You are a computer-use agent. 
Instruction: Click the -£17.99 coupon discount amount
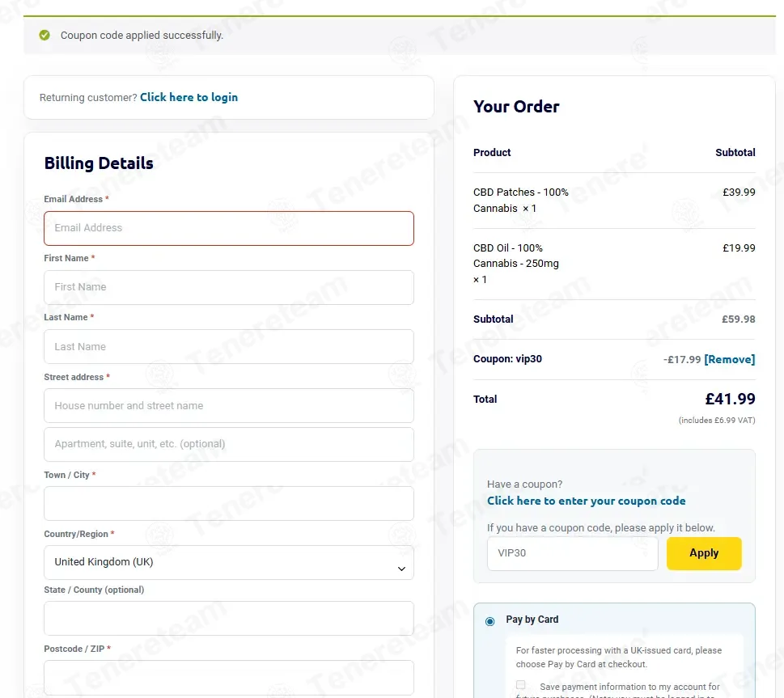[x=682, y=359]
